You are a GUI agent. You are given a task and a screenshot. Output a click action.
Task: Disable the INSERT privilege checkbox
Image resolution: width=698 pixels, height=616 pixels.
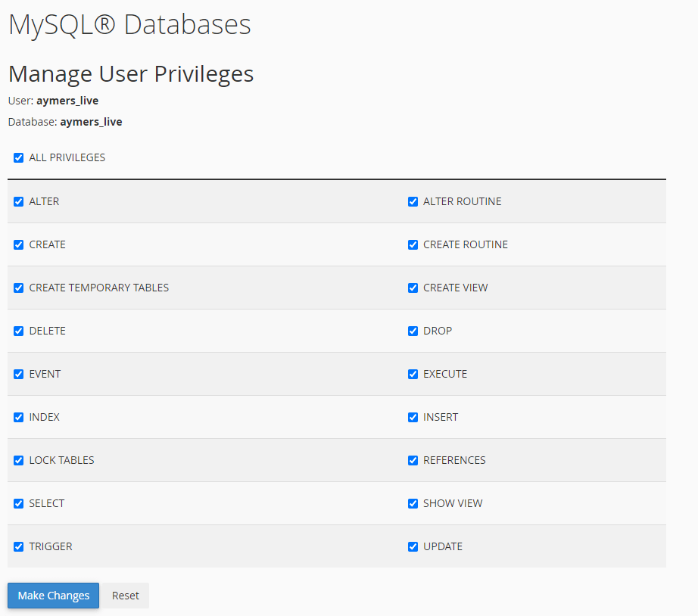413,418
